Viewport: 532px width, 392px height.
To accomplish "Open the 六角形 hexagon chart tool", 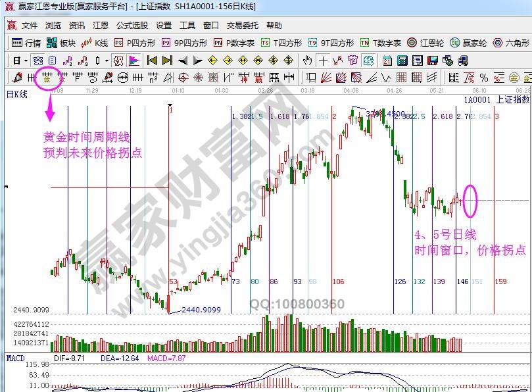I will click(x=510, y=43).
